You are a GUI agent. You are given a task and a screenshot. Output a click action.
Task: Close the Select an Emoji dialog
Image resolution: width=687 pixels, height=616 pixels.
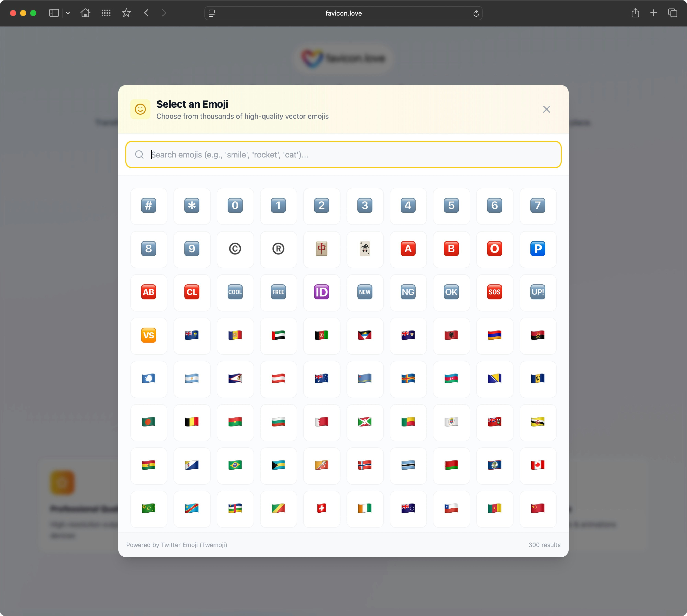547,109
